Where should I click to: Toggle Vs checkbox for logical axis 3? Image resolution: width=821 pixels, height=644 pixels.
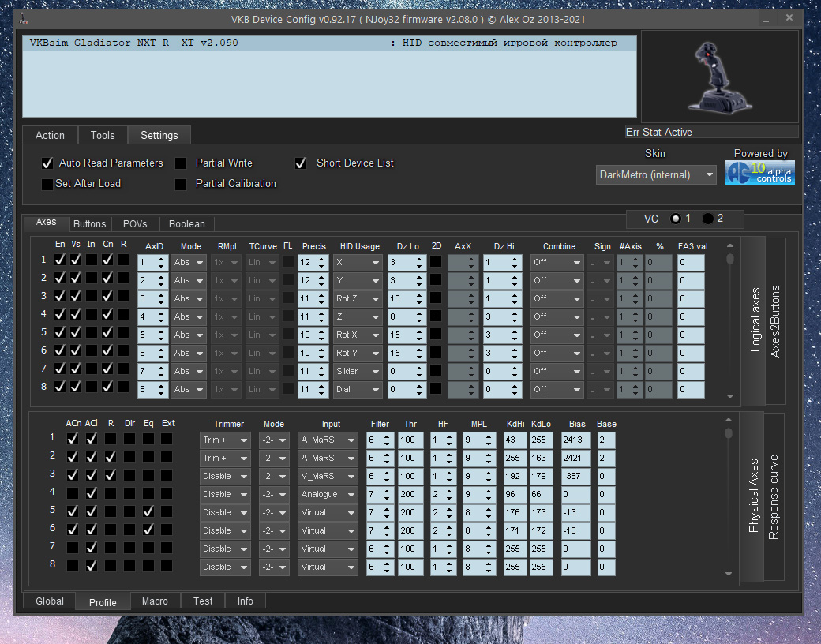tap(76, 296)
